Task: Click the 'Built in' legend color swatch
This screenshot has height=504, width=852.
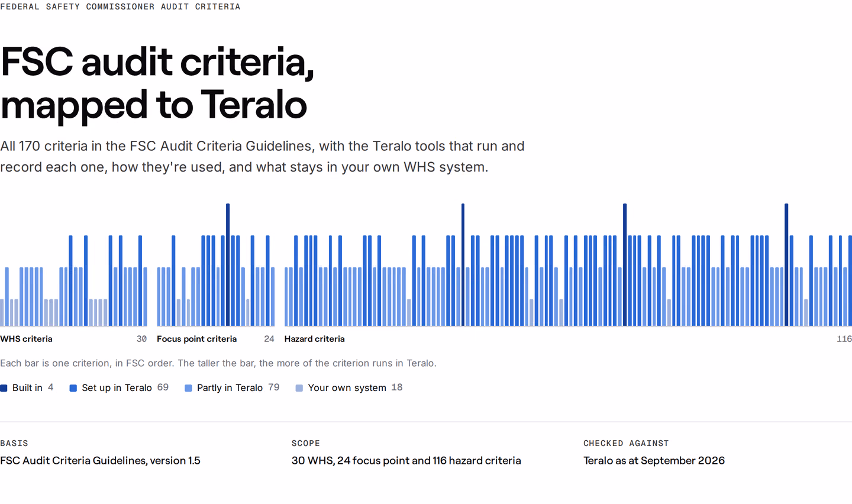Action: pos(4,388)
